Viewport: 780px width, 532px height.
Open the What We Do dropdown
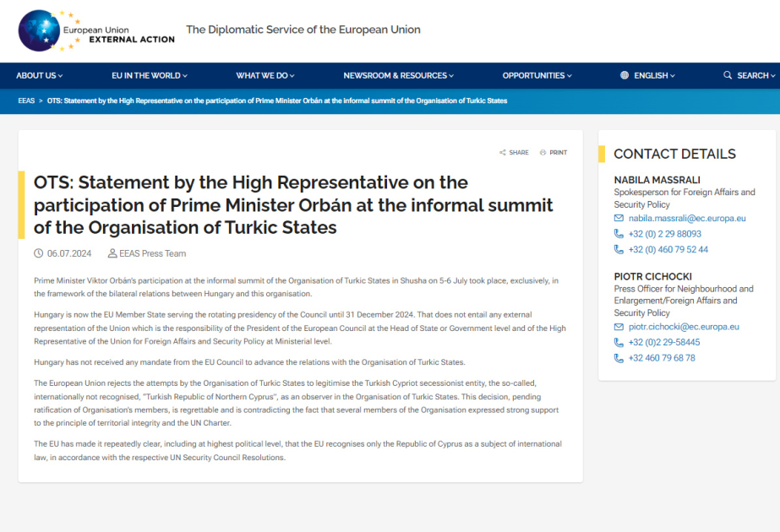click(x=265, y=75)
